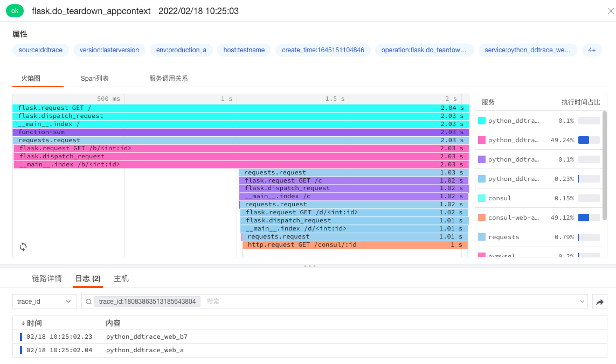Click the source:ddtrace attribute tag
Screen dimensions: 616x364
[x=40, y=50]
